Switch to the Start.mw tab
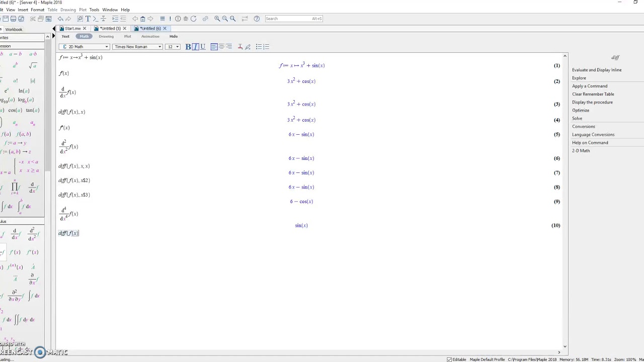This screenshot has width=644, height=362. tap(72, 29)
